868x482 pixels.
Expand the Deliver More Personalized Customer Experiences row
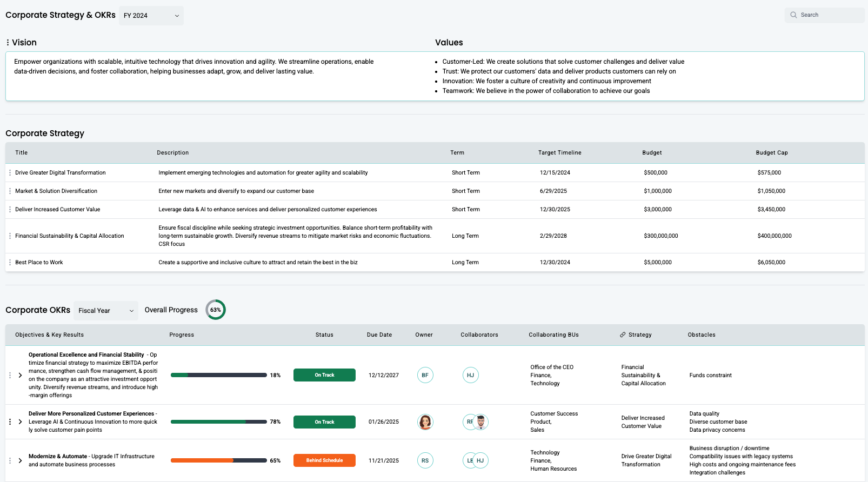[20, 422]
